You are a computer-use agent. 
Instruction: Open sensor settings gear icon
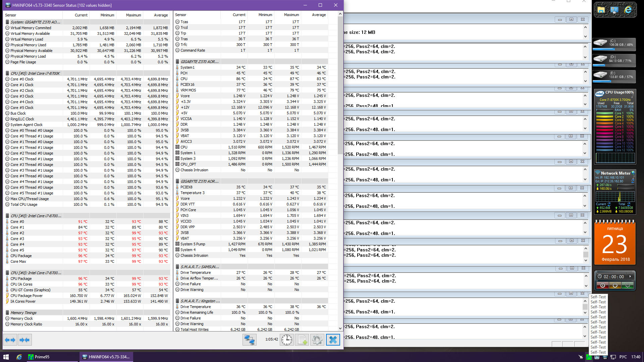click(317, 340)
